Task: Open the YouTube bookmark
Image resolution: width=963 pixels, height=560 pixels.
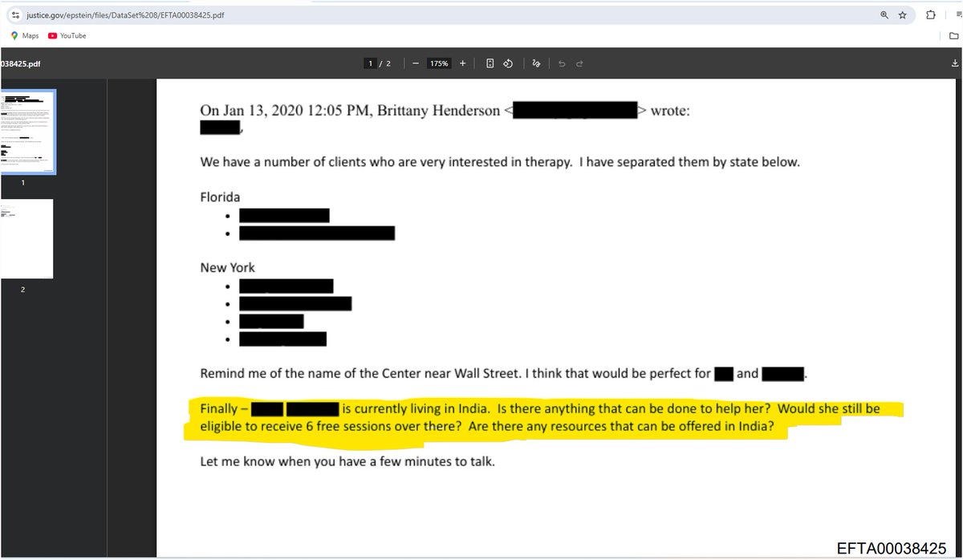Action: [x=67, y=35]
